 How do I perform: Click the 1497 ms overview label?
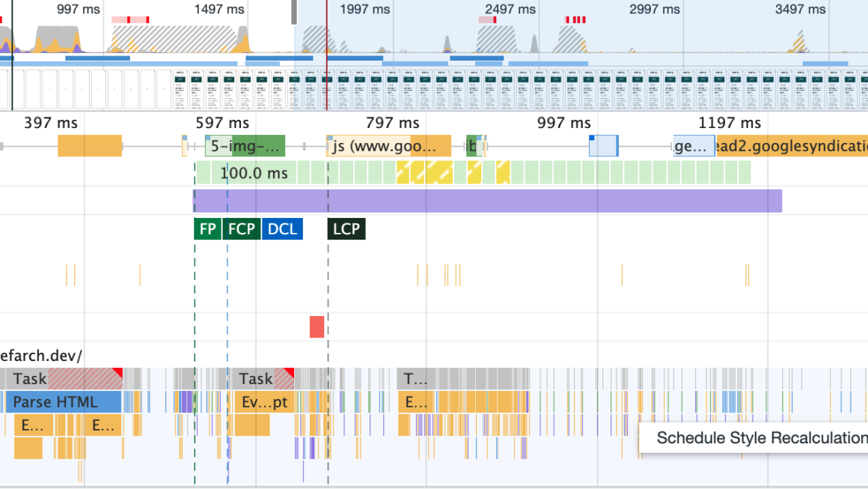coord(219,10)
